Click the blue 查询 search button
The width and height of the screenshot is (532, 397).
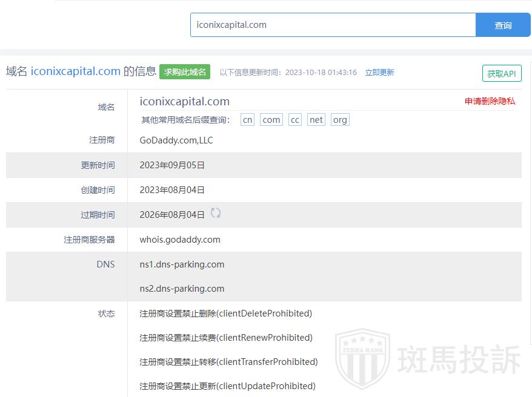503,25
